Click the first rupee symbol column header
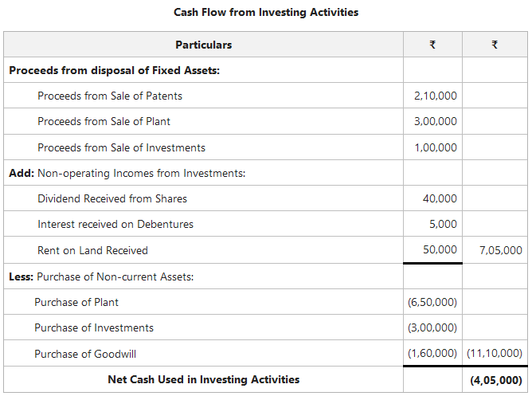 [432, 45]
